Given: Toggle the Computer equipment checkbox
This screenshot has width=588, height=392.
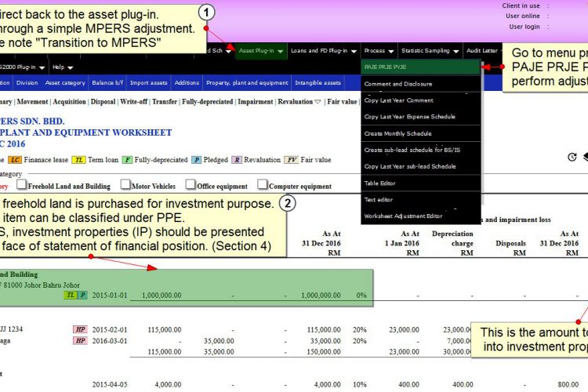Looking at the screenshot, I should [263, 184].
